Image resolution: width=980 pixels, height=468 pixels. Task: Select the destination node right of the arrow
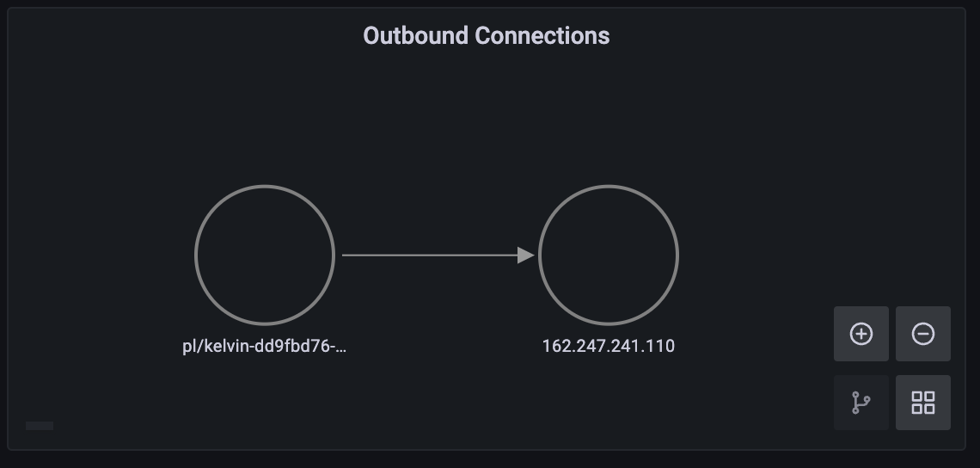point(609,255)
